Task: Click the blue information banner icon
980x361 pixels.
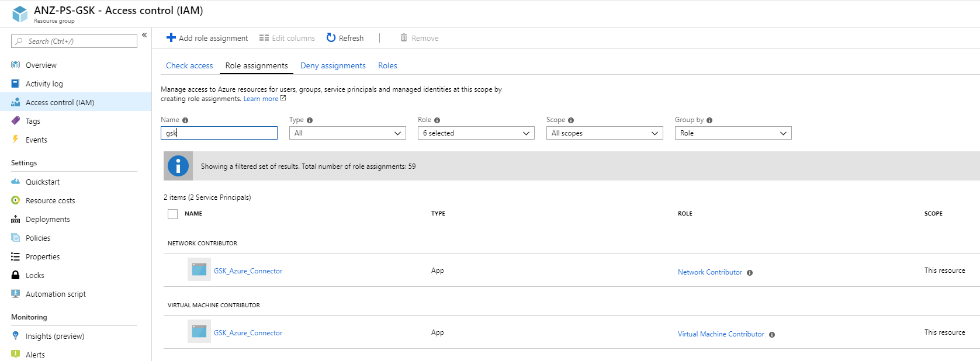Action: pos(178,166)
